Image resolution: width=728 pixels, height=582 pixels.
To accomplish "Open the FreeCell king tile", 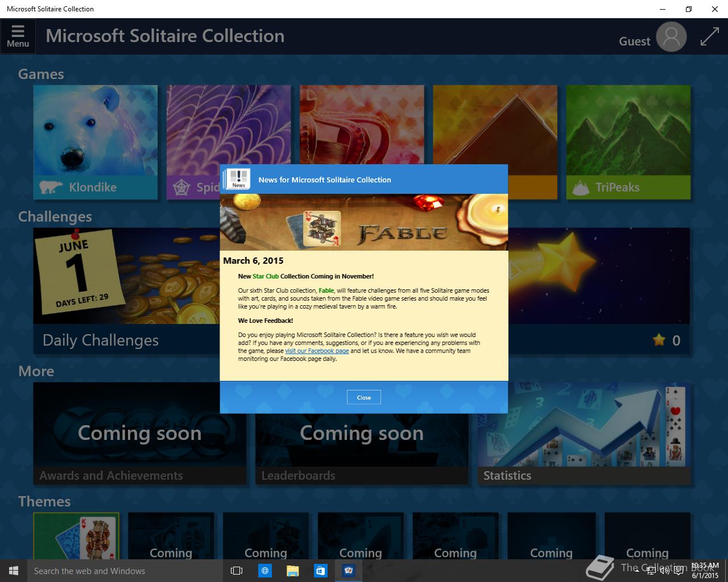I will (362, 125).
